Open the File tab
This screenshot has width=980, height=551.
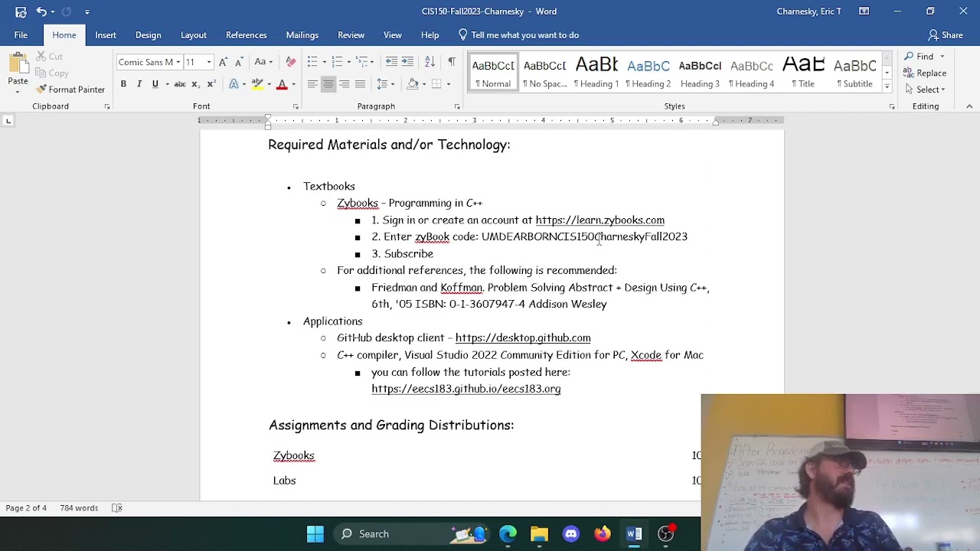pyautogui.click(x=21, y=35)
